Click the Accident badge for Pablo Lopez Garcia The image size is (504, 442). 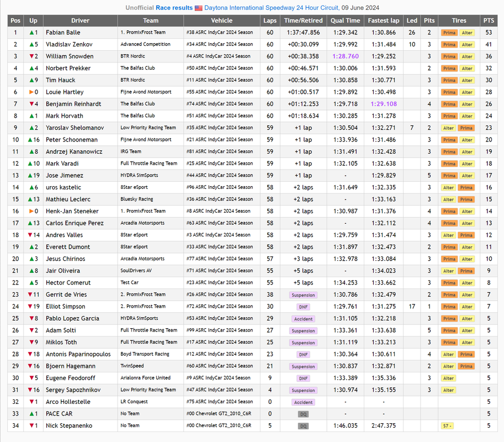pos(303,319)
